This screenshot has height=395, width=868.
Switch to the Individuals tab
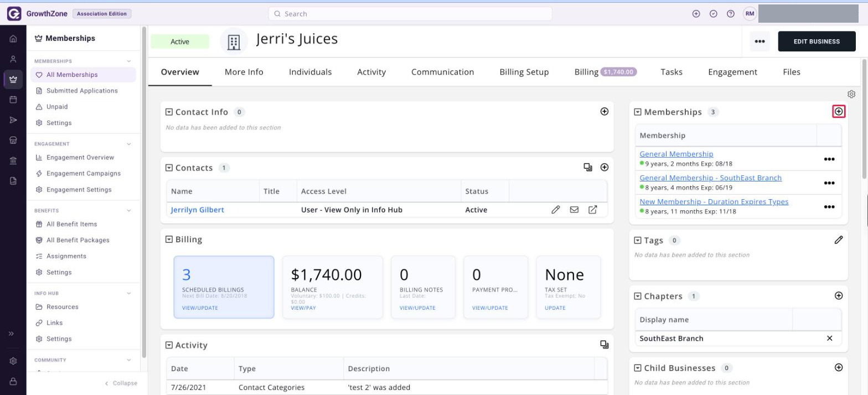tap(311, 72)
